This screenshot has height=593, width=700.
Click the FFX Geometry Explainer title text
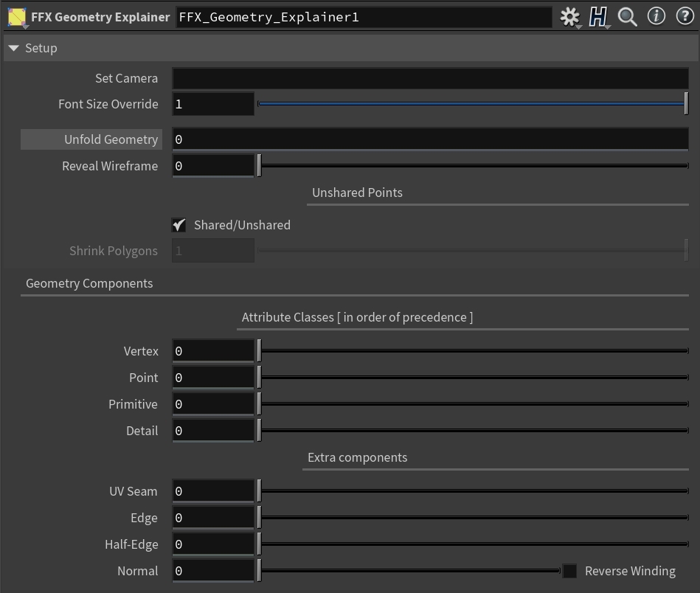tap(100, 17)
